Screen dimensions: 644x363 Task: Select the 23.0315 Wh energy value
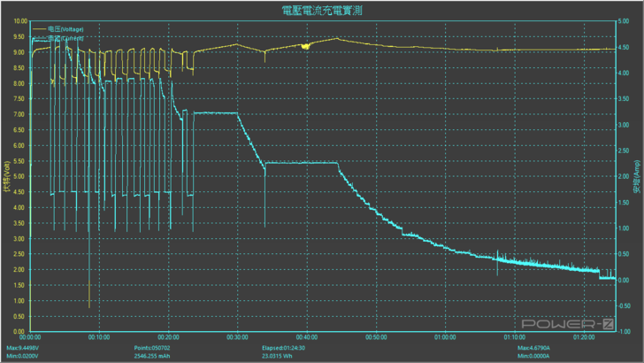coord(281,355)
